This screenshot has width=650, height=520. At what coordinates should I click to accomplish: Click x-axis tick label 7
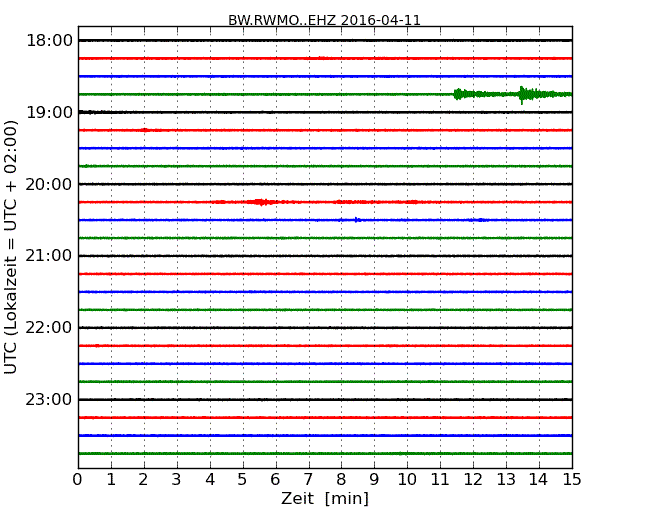pyautogui.click(x=308, y=480)
